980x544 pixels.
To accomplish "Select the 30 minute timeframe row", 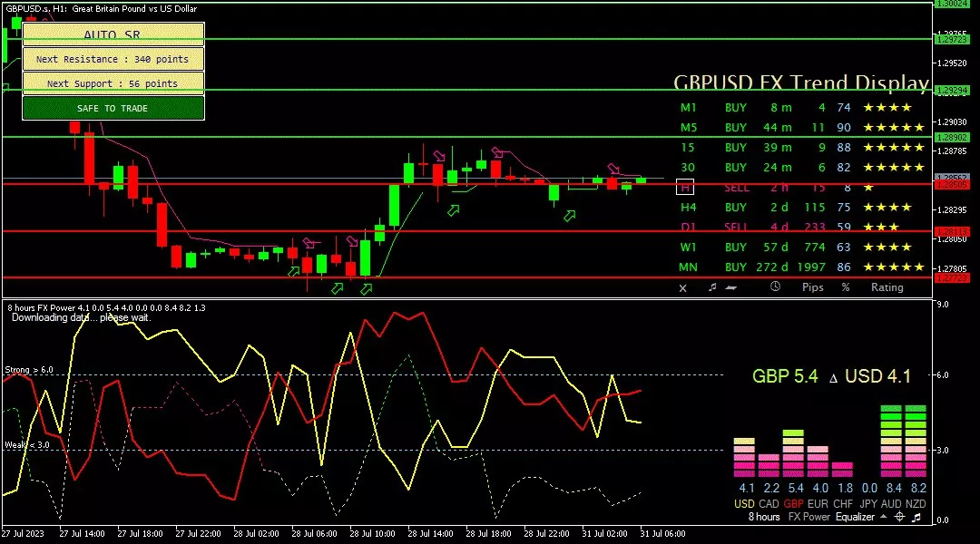I will [x=688, y=168].
